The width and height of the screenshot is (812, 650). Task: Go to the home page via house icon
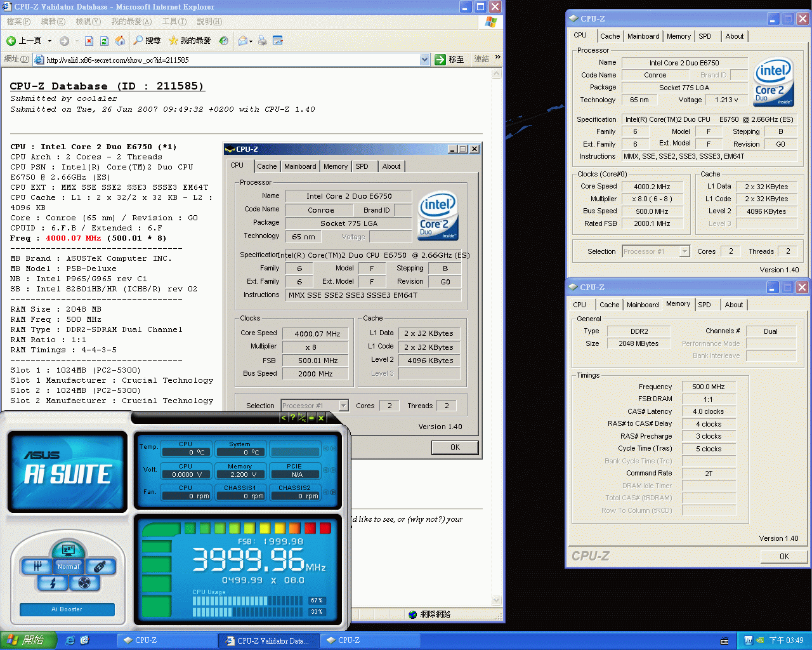tap(121, 41)
